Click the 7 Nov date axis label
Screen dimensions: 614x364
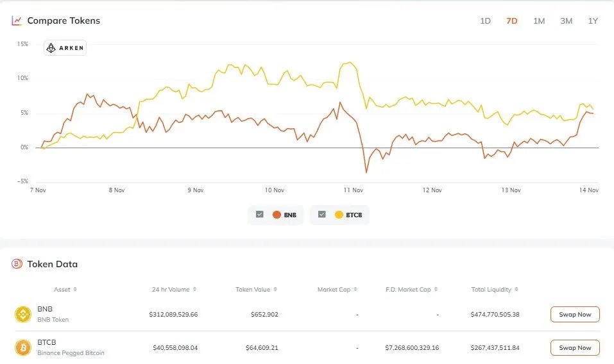click(x=38, y=190)
